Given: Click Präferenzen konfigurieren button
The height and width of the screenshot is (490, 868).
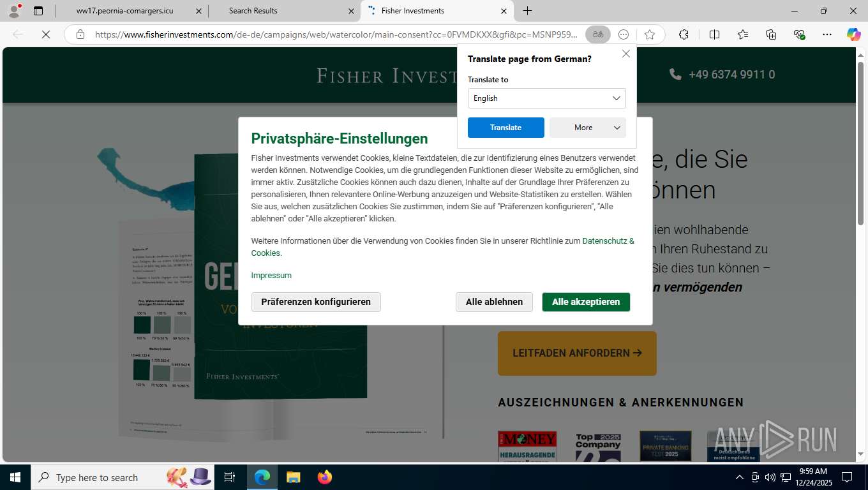Looking at the screenshot, I should (x=316, y=302).
